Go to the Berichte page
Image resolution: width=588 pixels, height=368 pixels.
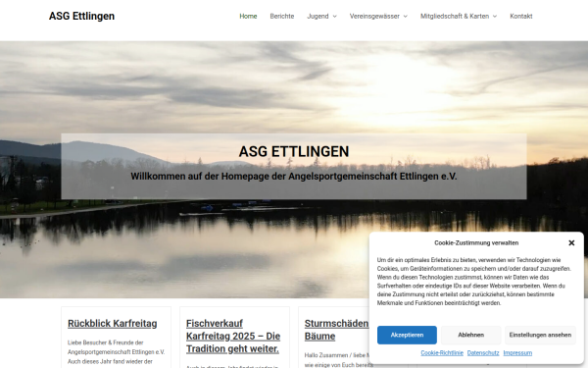tap(282, 16)
